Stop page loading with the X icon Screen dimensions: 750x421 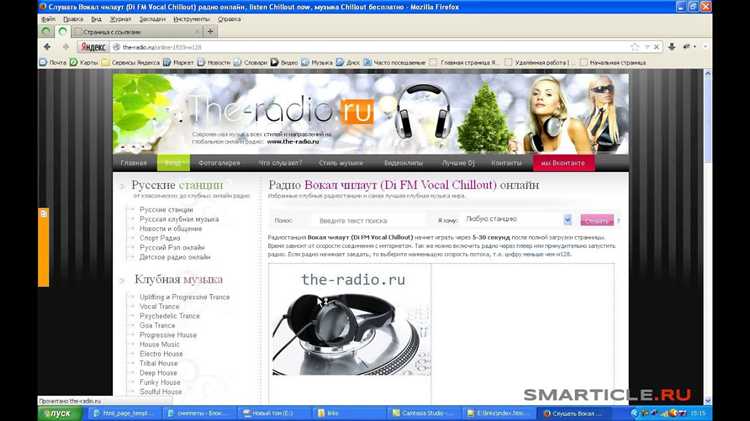click(656, 47)
